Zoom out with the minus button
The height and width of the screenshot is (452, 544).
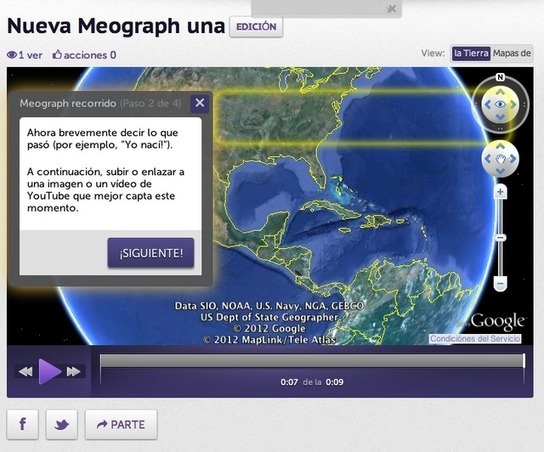[x=500, y=284]
